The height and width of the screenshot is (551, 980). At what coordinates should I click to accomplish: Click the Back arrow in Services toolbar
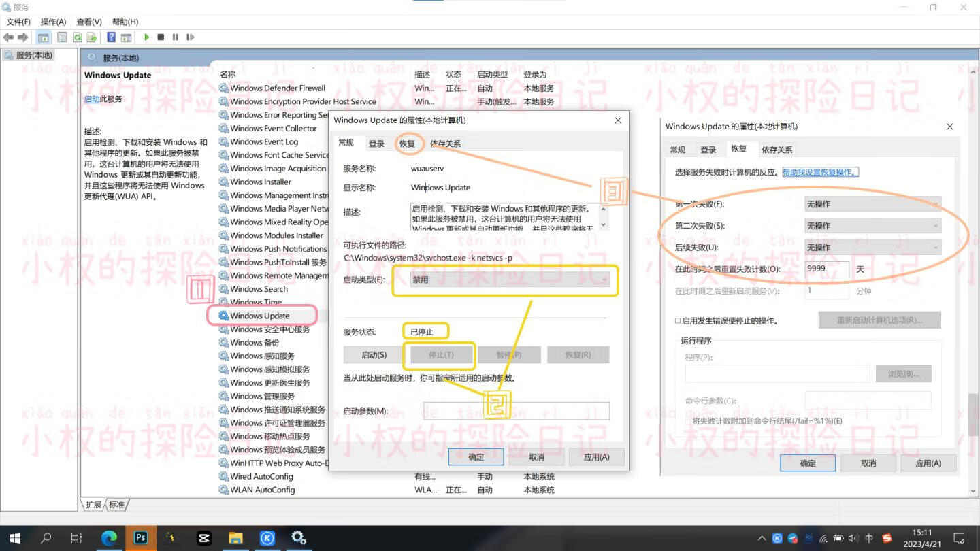(x=9, y=37)
